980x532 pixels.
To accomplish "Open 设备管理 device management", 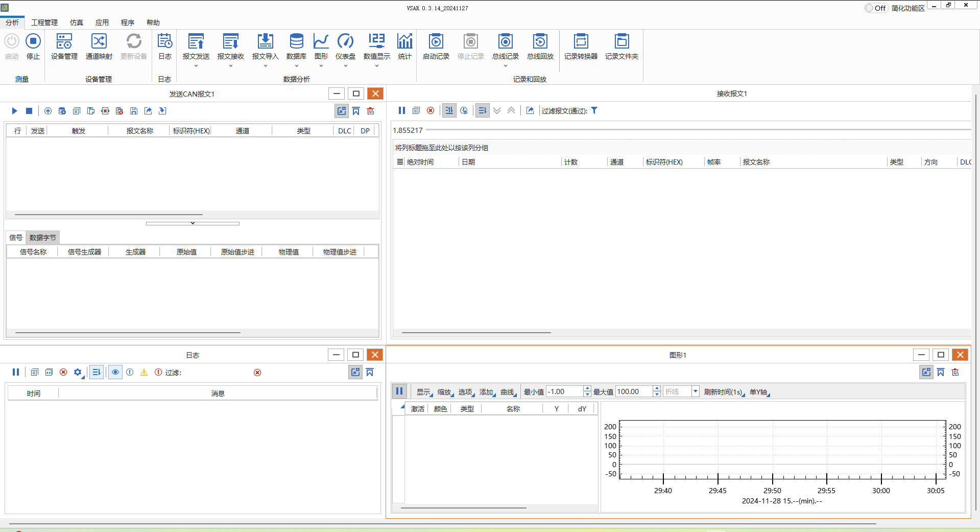I will (x=64, y=47).
